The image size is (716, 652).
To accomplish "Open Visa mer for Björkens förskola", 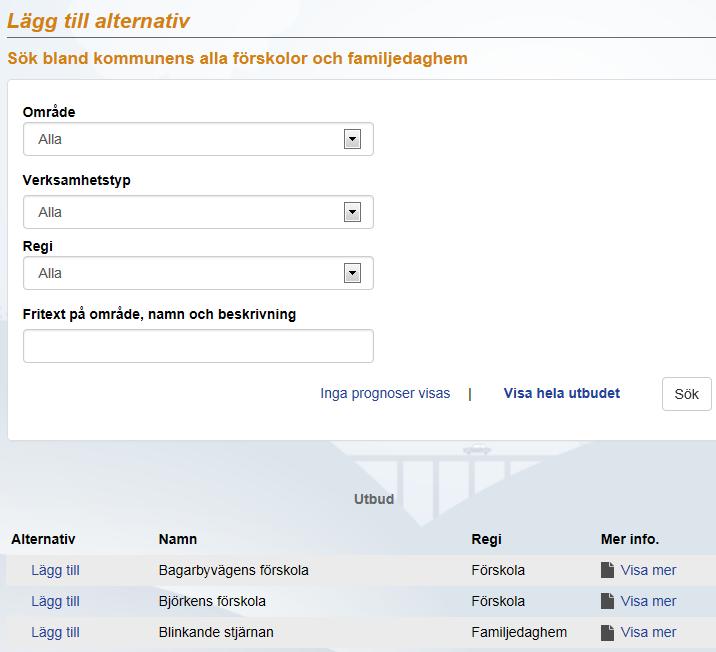I will (648, 601).
